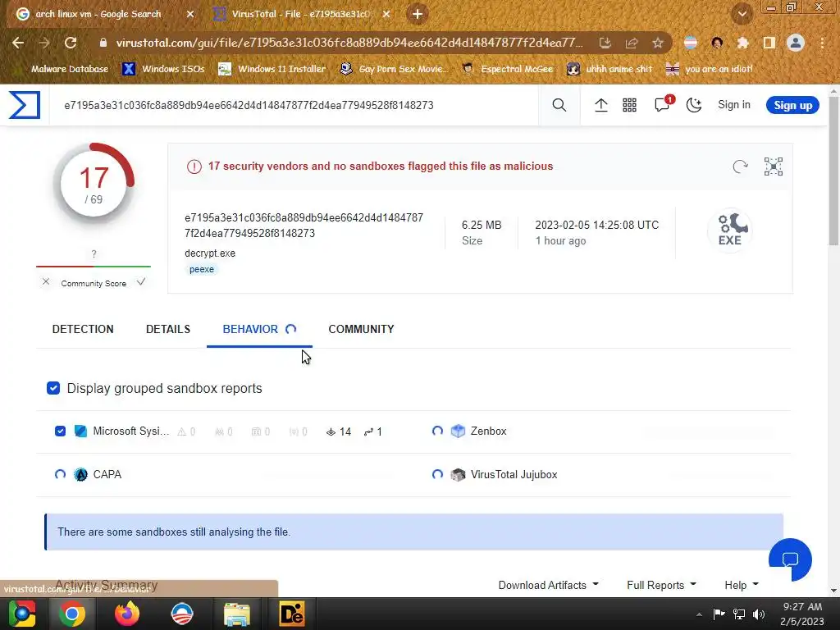Open Espectral McGee bookmark
The width and height of the screenshot is (840, 630).
507,69
